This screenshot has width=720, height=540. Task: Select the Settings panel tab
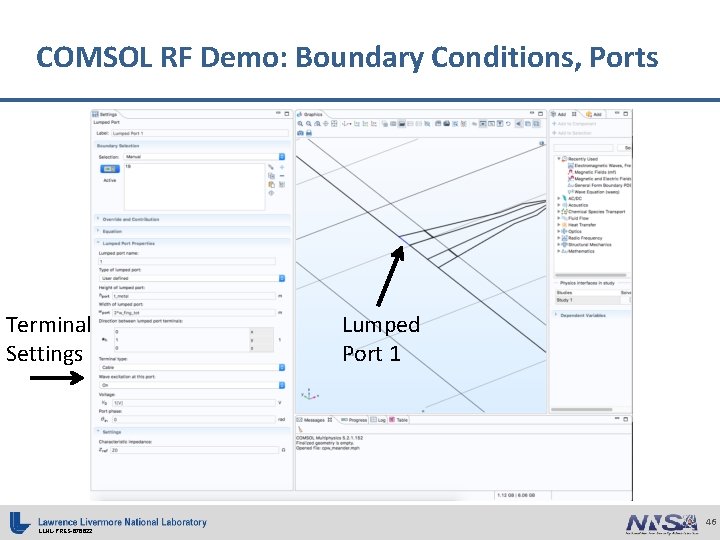pyautogui.click(x=105, y=114)
